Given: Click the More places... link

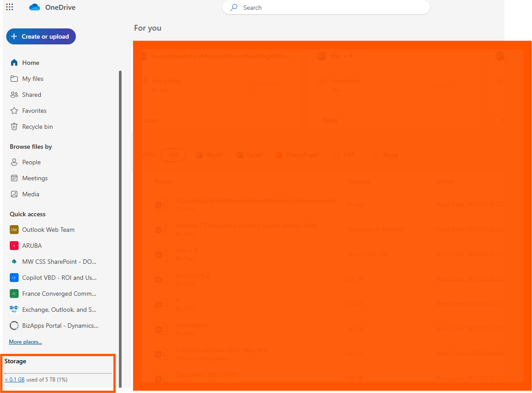Looking at the screenshot, I should (25, 341).
